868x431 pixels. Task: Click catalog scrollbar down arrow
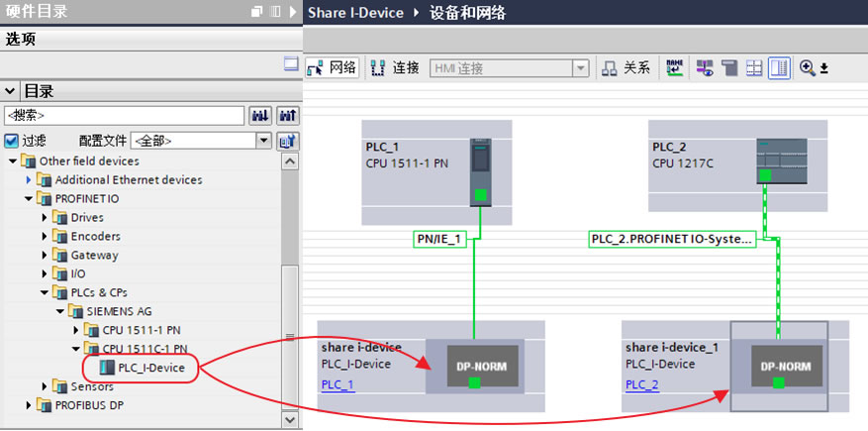click(x=290, y=420)
